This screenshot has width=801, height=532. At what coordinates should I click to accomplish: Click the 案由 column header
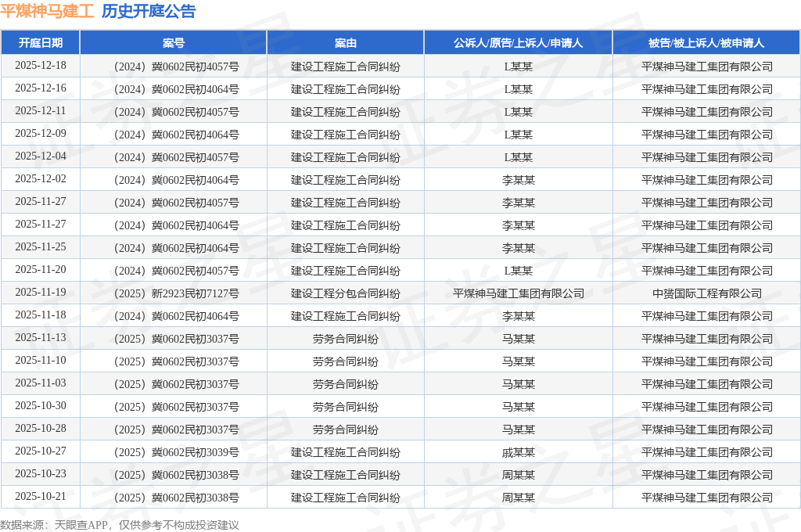(345, 43)
